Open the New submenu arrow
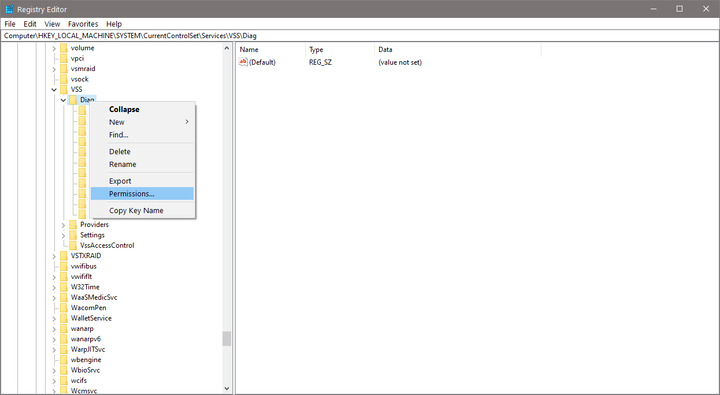Screen dimensions: 720x395 (x=187, y=122)
